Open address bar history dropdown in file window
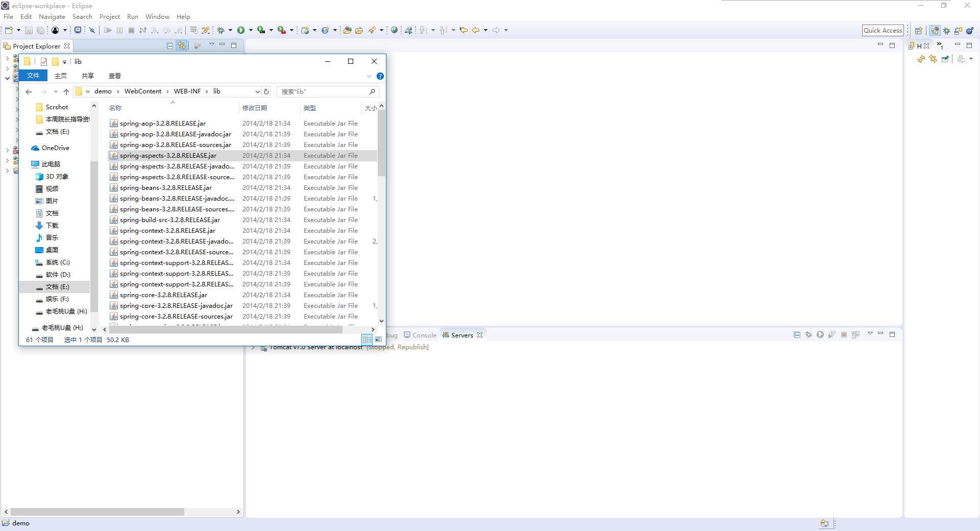 (257, 91)
